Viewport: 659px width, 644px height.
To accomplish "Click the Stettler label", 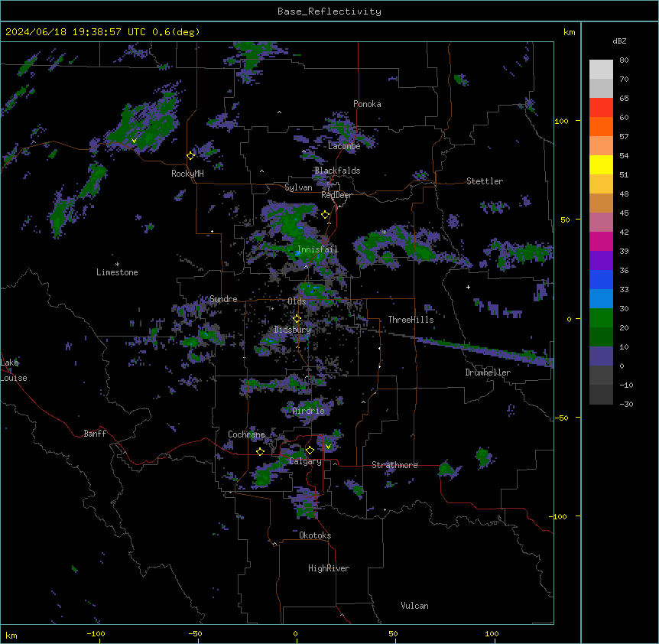I will point(485,181).
